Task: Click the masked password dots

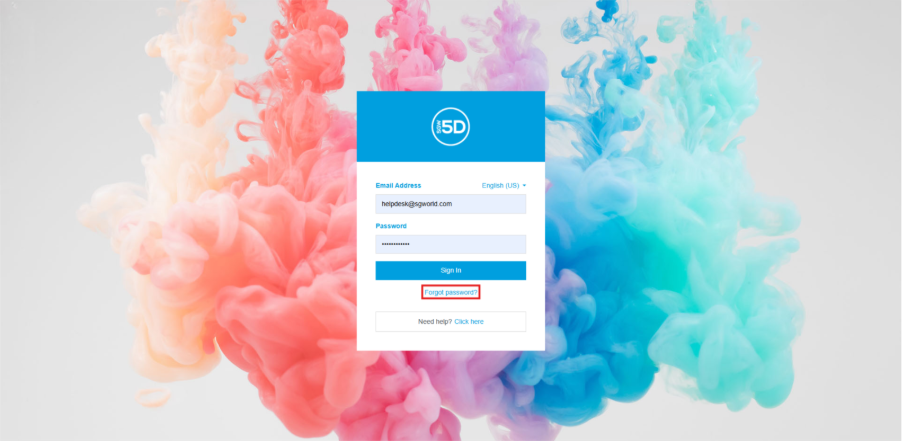Action: (x=395, y=245)
